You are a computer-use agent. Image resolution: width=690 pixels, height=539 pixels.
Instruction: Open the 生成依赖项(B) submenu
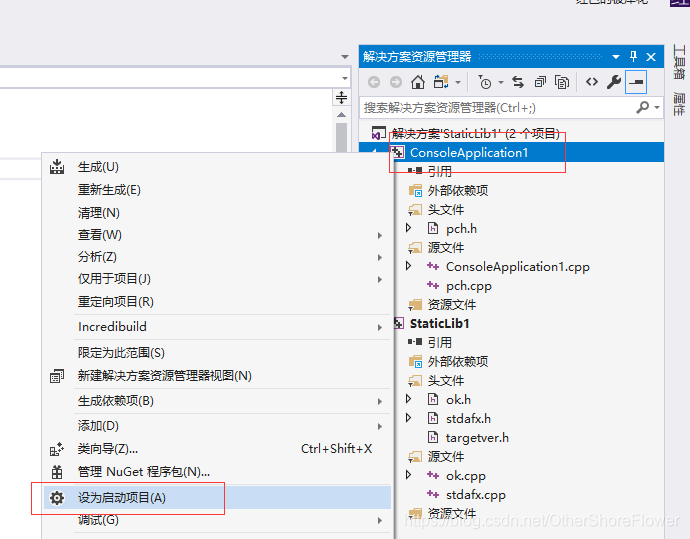217,401
